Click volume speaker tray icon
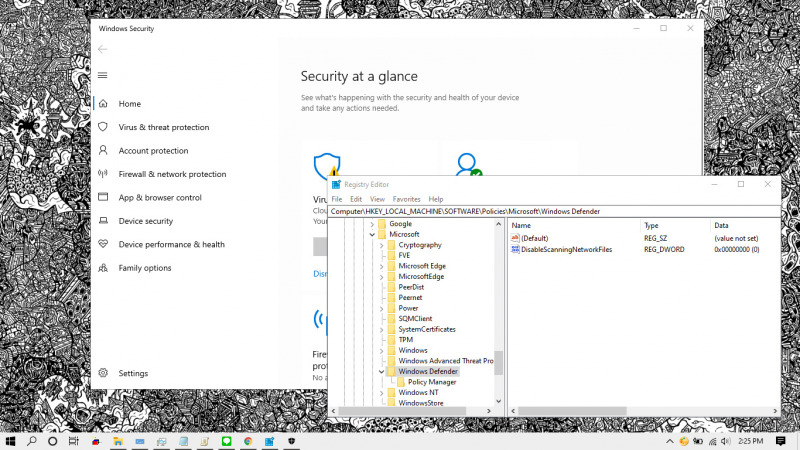This screenshot has height=450, width=800. point(726,441)
